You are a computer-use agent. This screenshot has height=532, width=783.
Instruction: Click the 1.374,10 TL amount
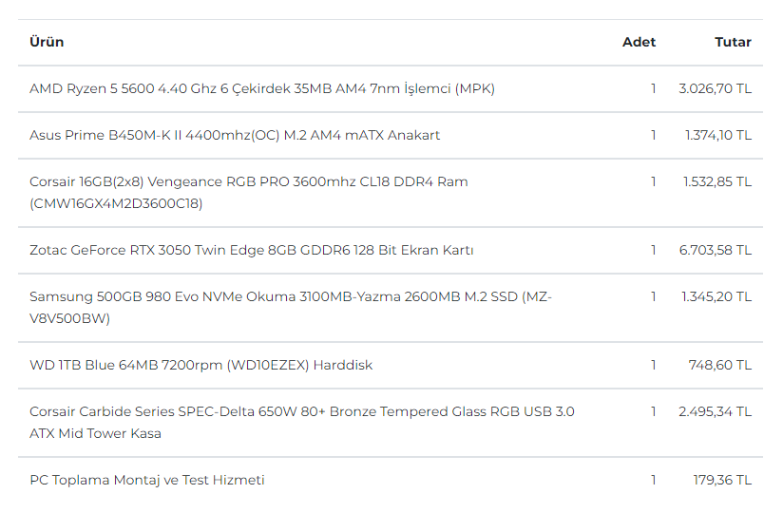coord(717,135)
